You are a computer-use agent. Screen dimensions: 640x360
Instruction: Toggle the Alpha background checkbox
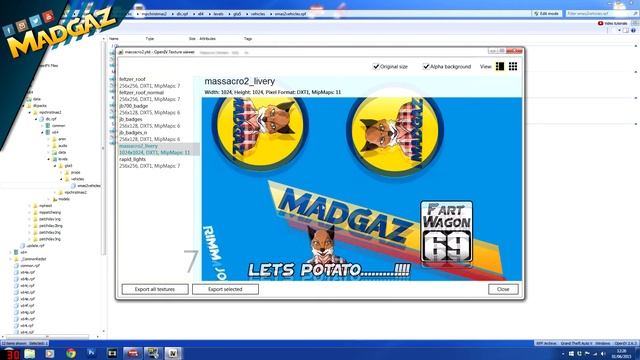426,66
